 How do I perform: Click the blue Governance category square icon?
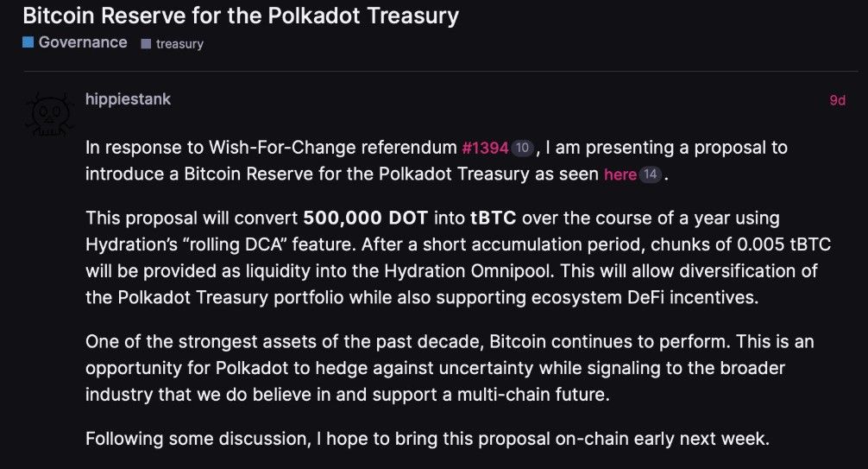coord(28,42)
